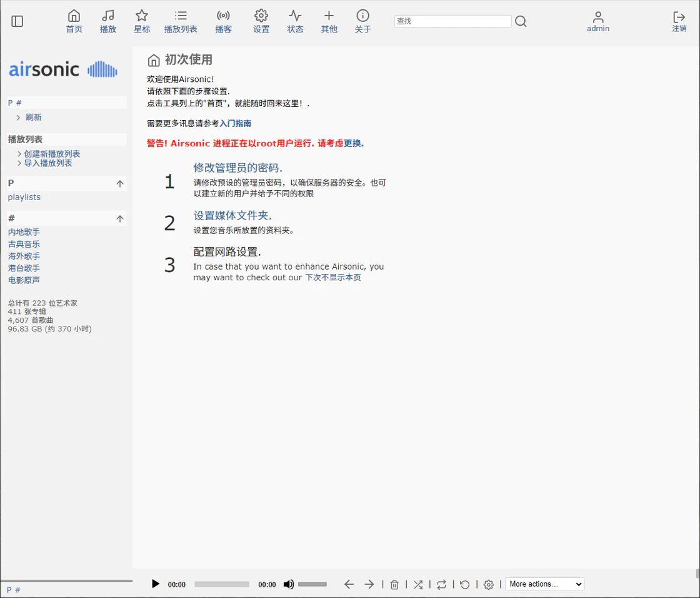Open the More actions dropdown

[x=544, y=584]
